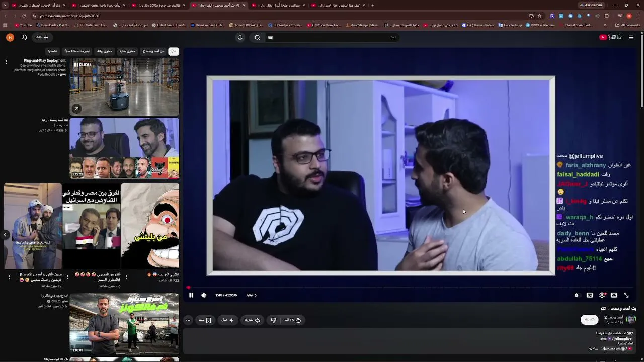Open the player settings gear
644x362 pixels.
click(602, 295)
